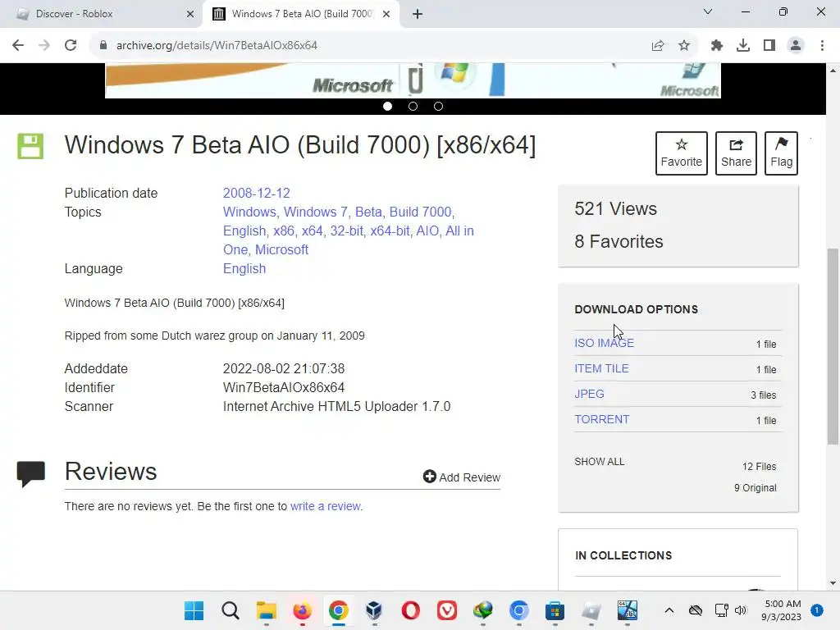Launch Vivaldi from taskbar
Image resolution: width=840 pixels, height=630 pixels.
click(447, 610)
